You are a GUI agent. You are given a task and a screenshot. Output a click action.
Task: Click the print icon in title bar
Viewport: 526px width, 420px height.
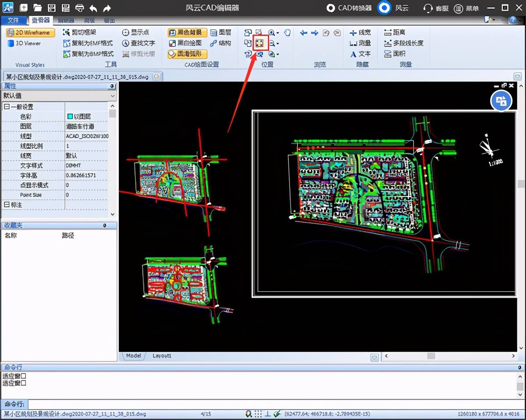click(x=79, y=8)
